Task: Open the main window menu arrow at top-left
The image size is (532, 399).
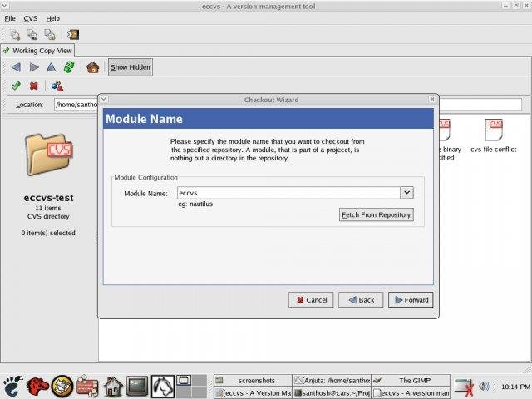Action: coord(6,6)
